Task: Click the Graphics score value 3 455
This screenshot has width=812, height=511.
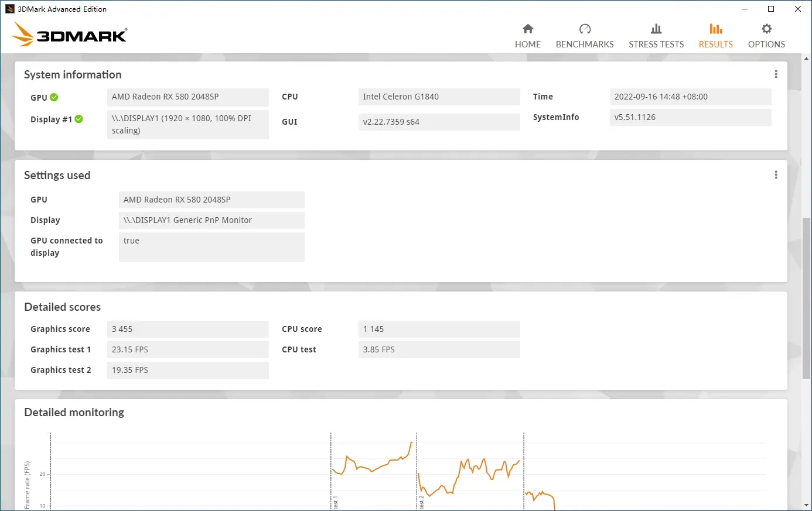Action: click(187, 329)
